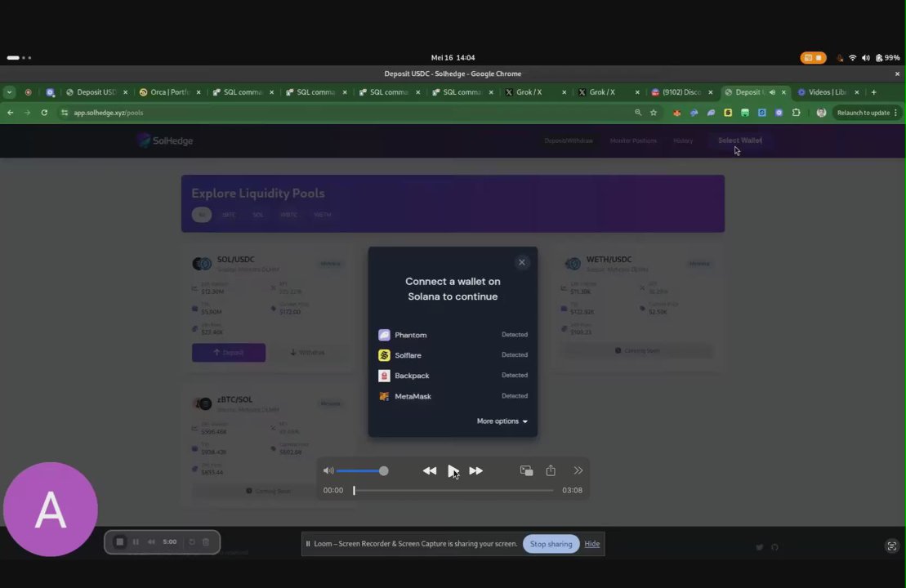The image size is (906, 588).
Task: Switch to the Videos Library browser tab
Action: coord(828,91)
